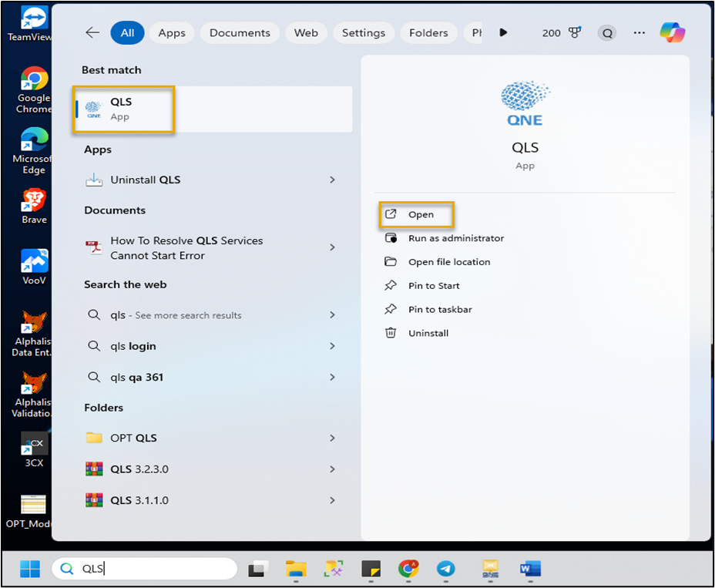Choose Open file location
The height and width of the screenshot is (588, 715).
(438, 262)
